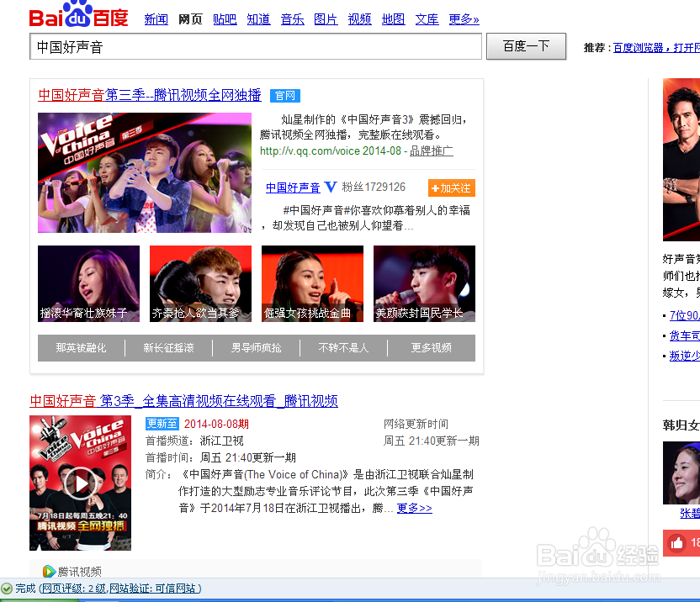
Task: Open the sidebar 贵车 news link
Action: click(684, 335)
